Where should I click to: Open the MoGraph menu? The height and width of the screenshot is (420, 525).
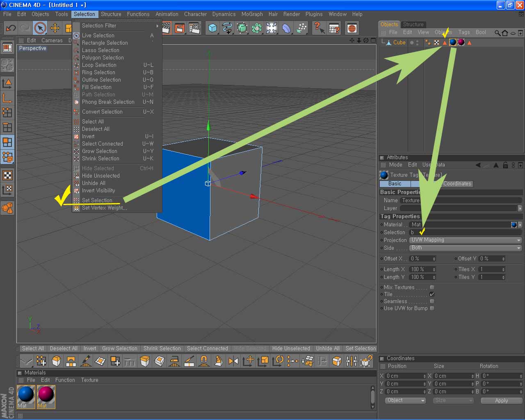tap(252, 14)
